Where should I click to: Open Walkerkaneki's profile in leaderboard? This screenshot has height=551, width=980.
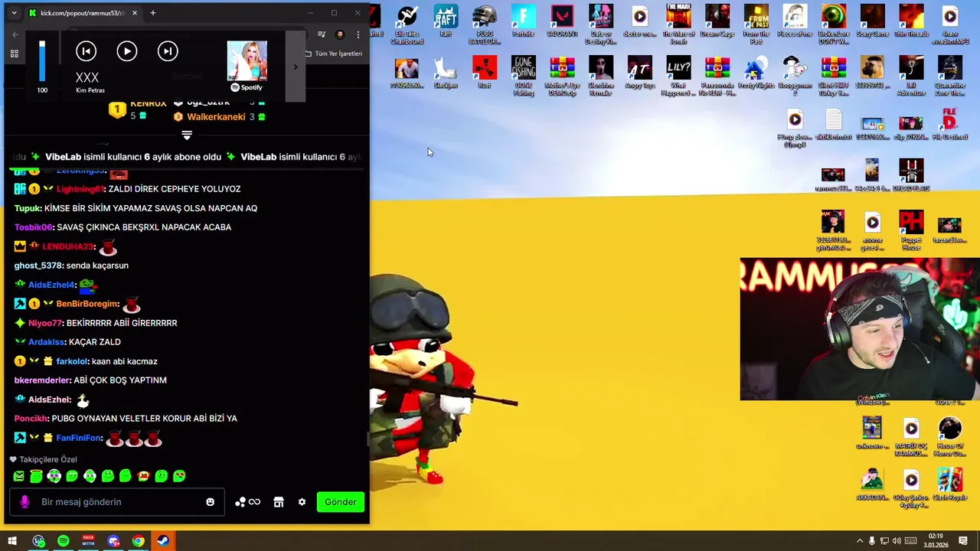pos(216,116)
